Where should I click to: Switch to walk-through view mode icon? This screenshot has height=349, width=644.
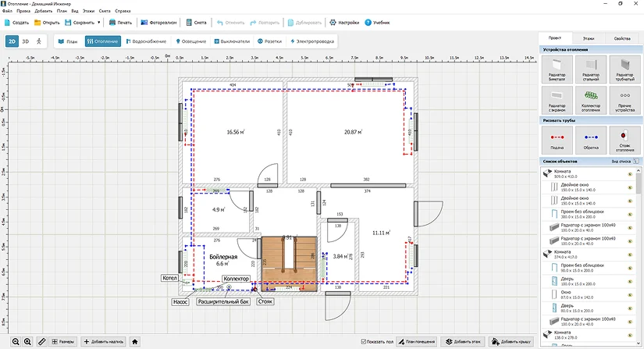pyautogui.click(x=39, y=41)
